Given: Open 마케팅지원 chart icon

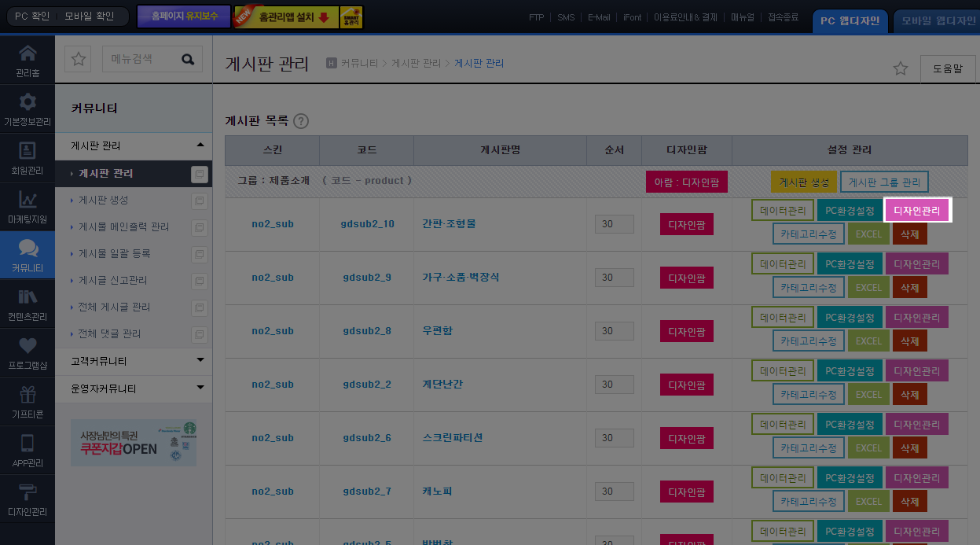Looking at the screenshot, I should pyautogui.click(x=28, y=208).
